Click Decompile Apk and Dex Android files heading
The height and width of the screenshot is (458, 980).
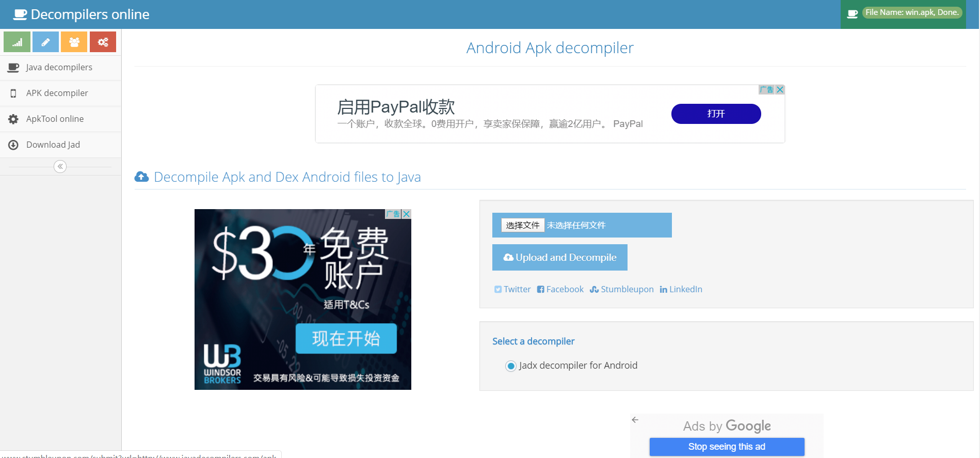[287, 177]
